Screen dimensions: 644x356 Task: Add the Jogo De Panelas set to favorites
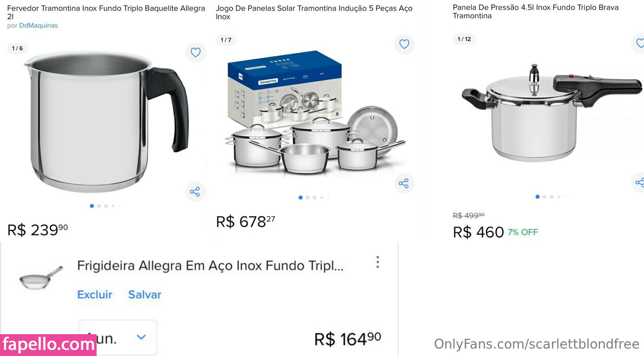pyautogui.click(x=404, y=44)
